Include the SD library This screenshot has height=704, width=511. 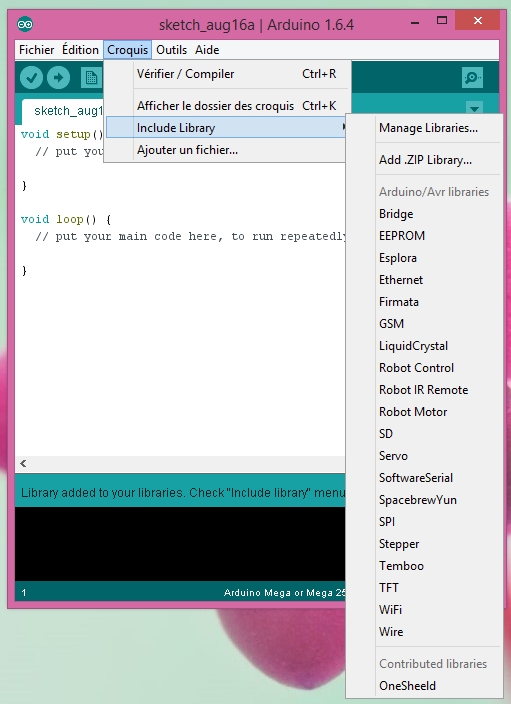[425, 434]
